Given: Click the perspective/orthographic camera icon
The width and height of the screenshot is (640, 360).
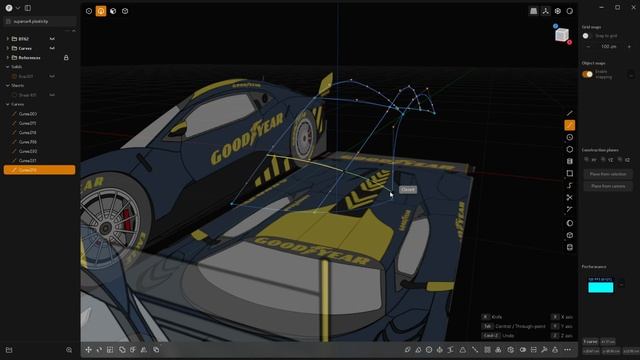Looking at the screenshot, I should (x=533, y=11).
